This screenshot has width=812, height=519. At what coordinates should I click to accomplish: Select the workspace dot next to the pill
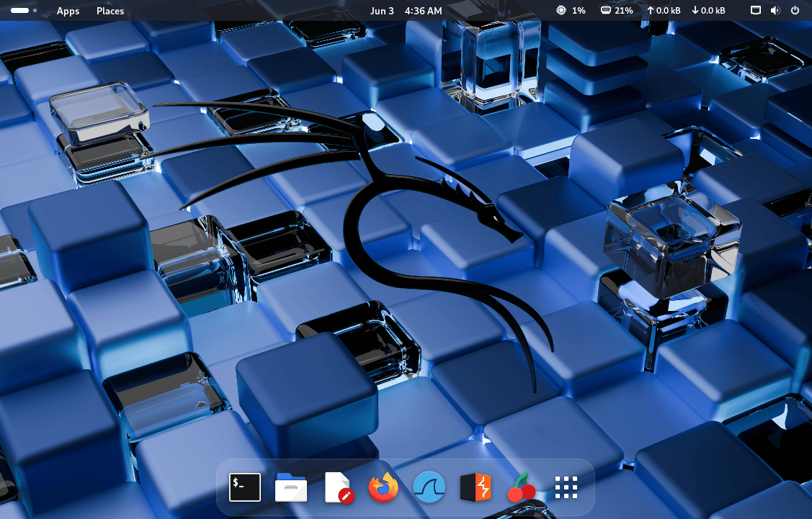pyautogui.click(x=33, y=11)
